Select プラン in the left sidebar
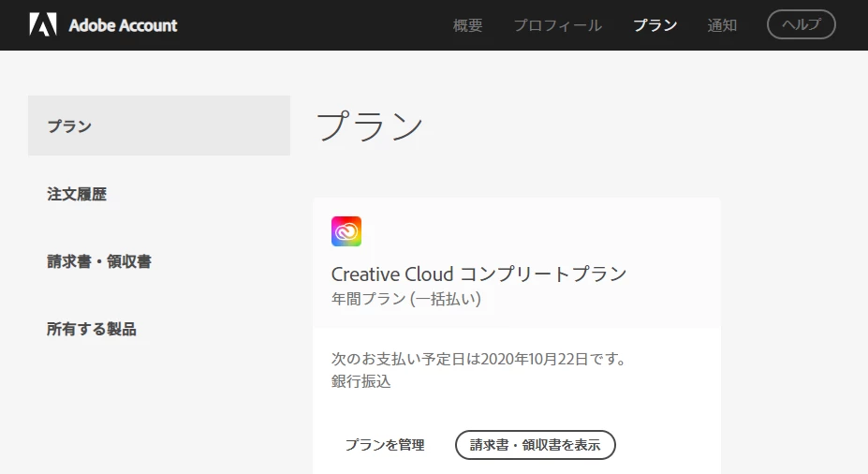Screen dimensions: 868x474 tap(159, 126)
